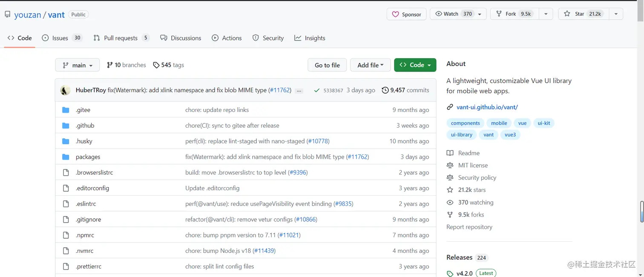The height and width of the screenshot is (277, 644).
Task: Open the Issues tab
Action: click(62, 38)
